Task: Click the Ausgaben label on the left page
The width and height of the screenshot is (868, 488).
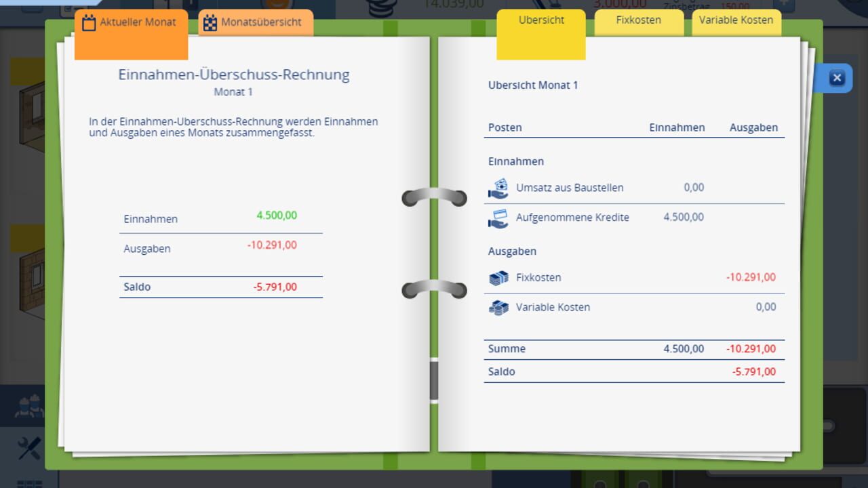Action: click(x=147, y=249)
